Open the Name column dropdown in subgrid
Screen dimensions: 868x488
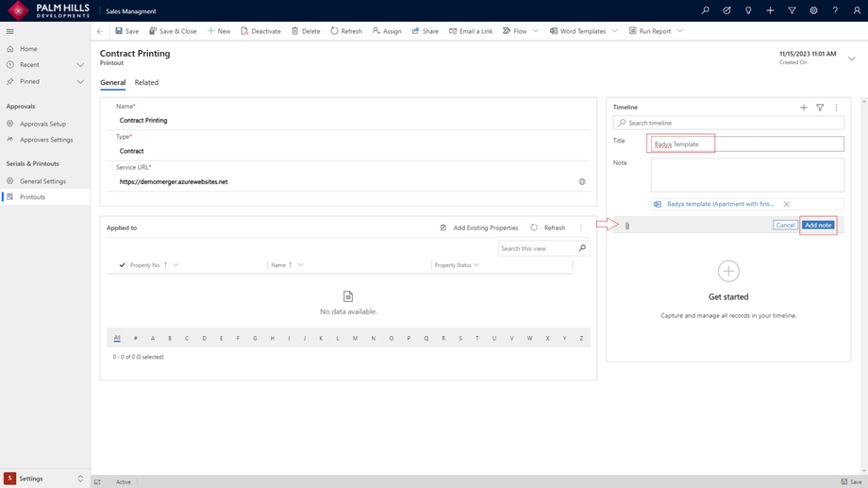(301, 265)
